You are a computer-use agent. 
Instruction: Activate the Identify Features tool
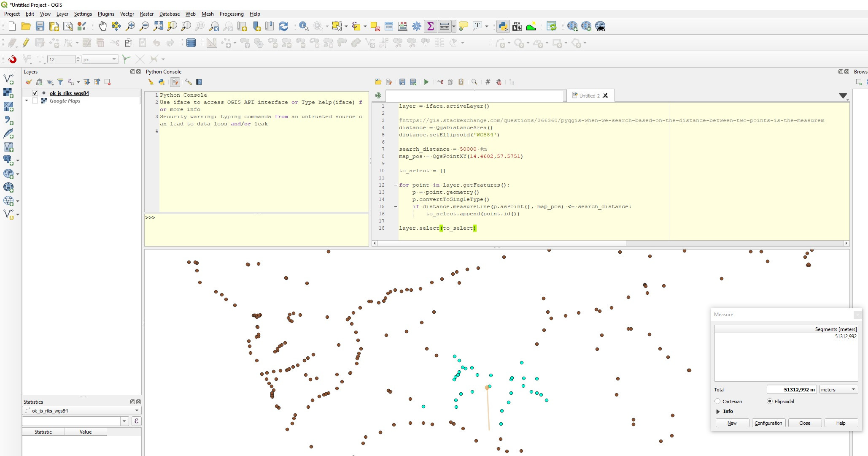coord(304,26)
